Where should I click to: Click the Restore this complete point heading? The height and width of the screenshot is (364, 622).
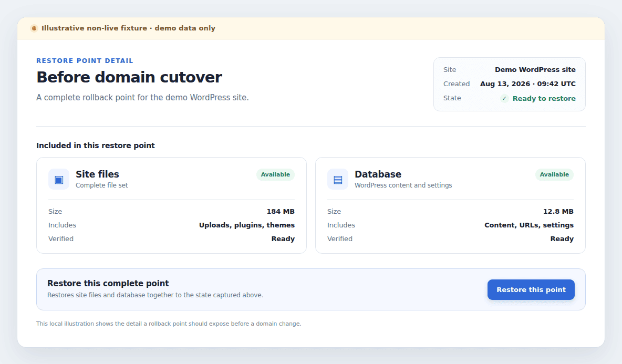pos(108,283)
